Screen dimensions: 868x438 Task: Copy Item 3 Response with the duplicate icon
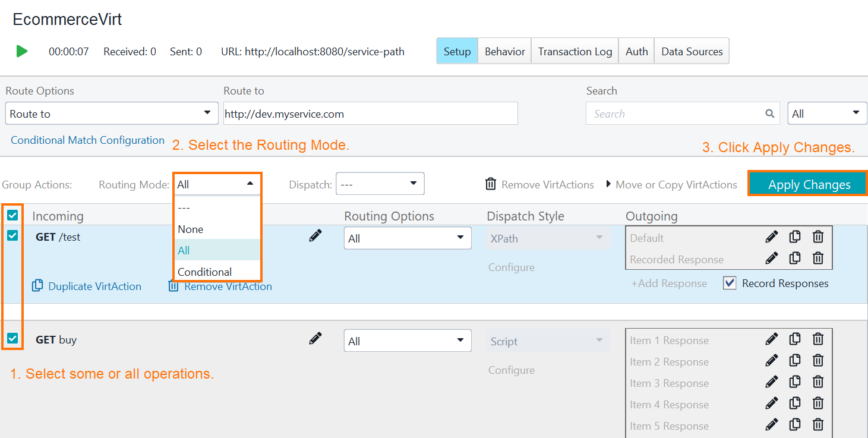coord(795,382)
